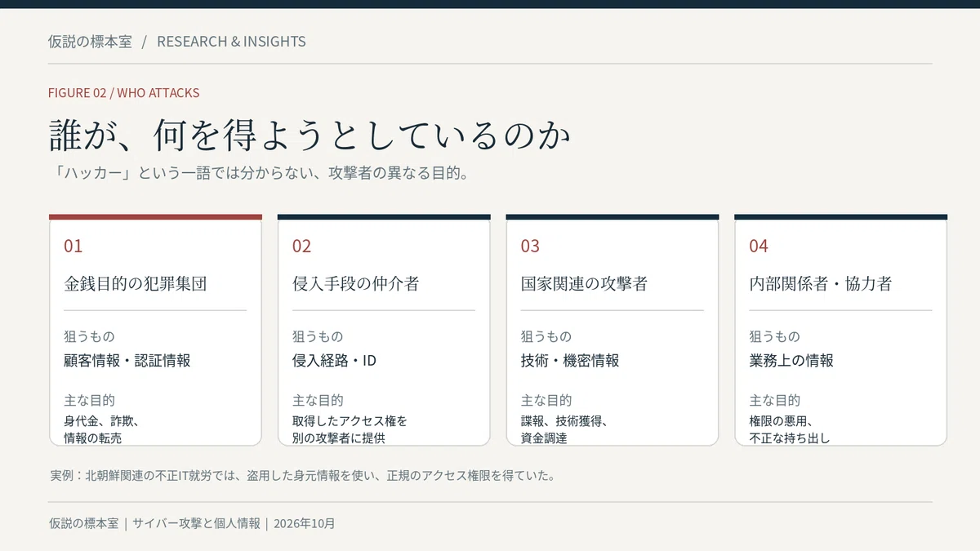Click the 主な目的 label above 権限の悪用
Screen dimensions: 980x551
tap(775, 401)
